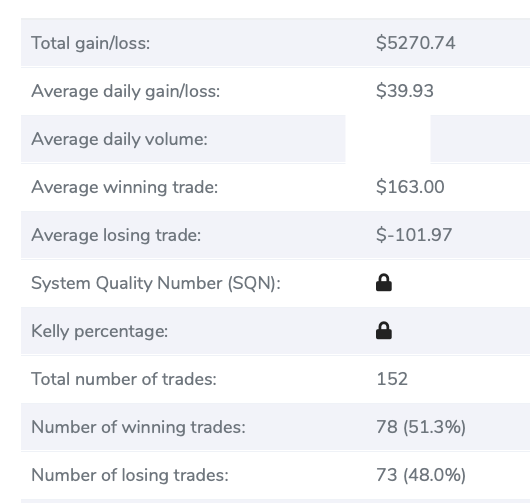Viewport: 530px width, 503px height.
Task: Select the Total gain/loss label
Action: 91,43
